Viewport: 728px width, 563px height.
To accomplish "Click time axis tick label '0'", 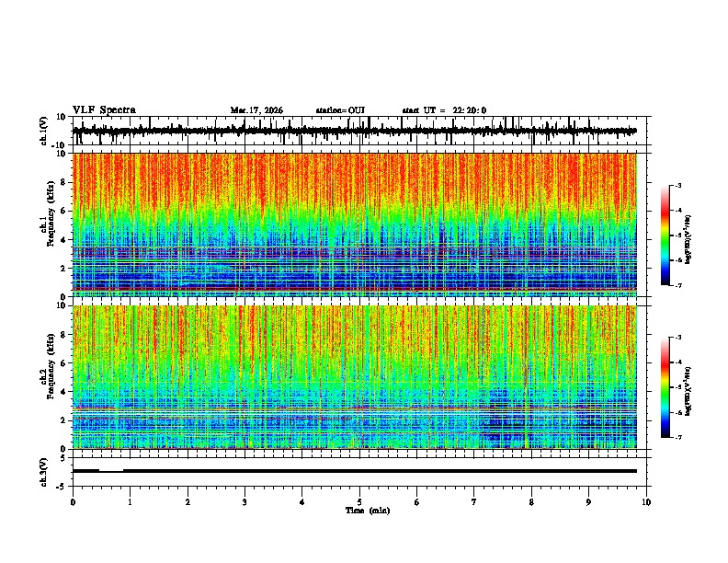I will coord(73,502).
